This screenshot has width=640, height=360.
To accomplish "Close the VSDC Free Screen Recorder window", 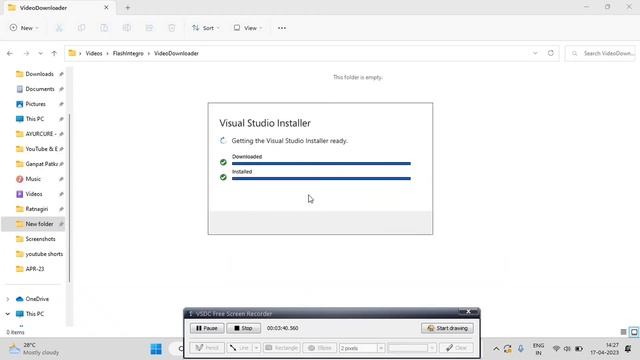I will pyautogui.click(x=468, y=312).
